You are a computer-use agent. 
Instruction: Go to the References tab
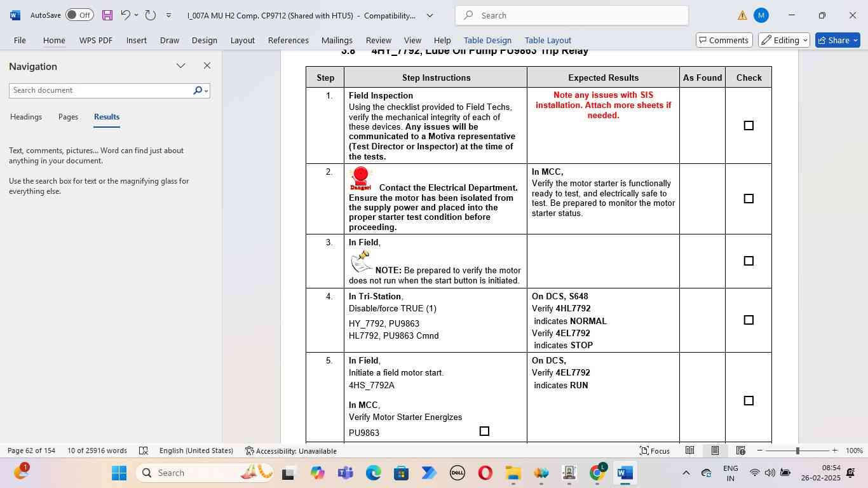point(288,40)
